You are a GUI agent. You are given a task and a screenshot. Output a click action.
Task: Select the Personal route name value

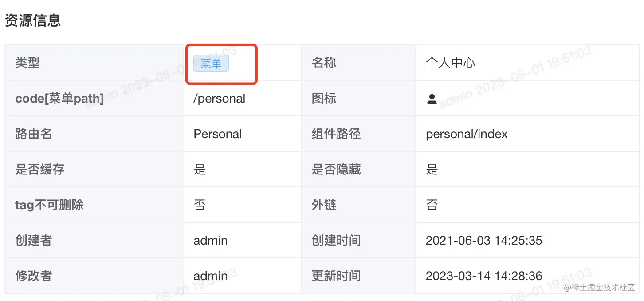coord(218,134)
